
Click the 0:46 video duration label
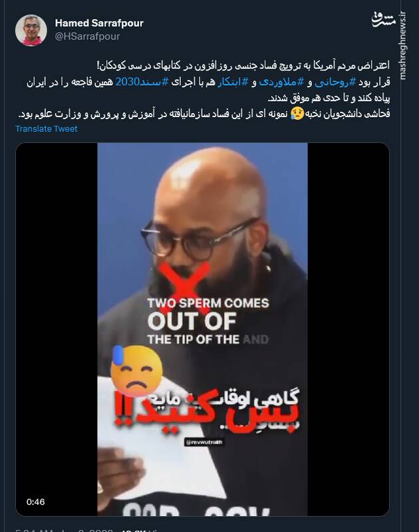(36, 502)
